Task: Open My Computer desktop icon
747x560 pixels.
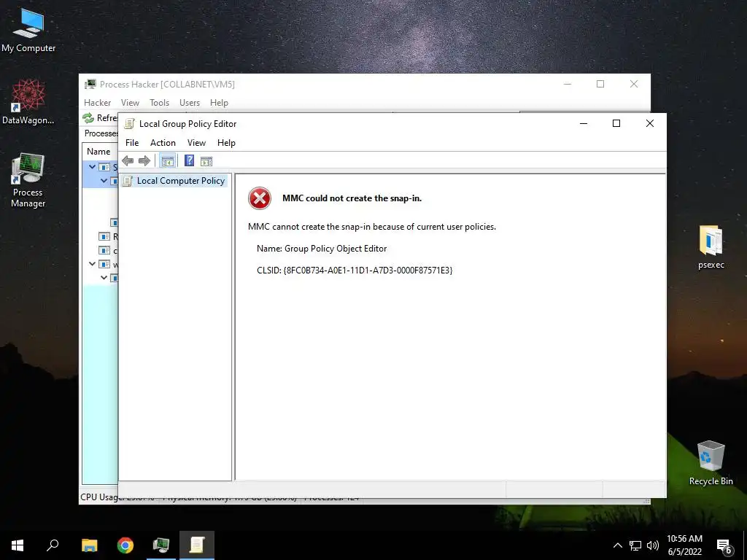Action: [x=28, y=31]
